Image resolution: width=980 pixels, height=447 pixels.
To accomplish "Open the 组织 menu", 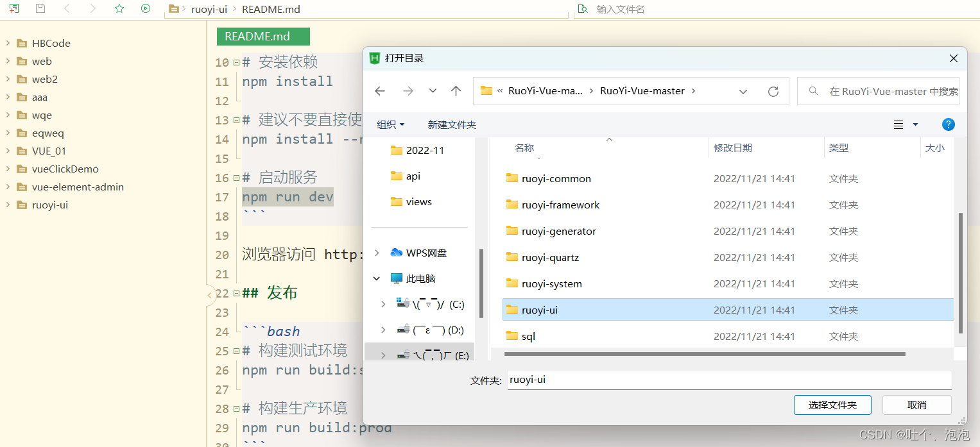I will click(x=391, y=124).
